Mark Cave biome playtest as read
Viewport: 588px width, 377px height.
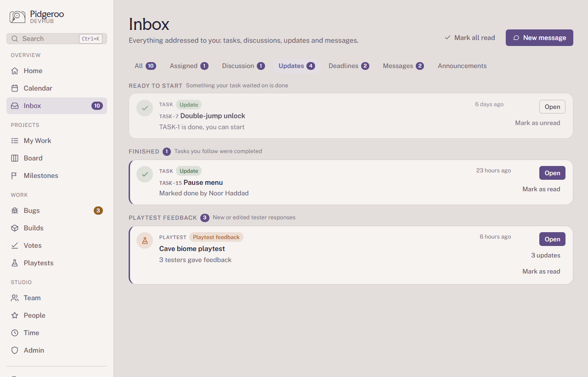[541, 271]
